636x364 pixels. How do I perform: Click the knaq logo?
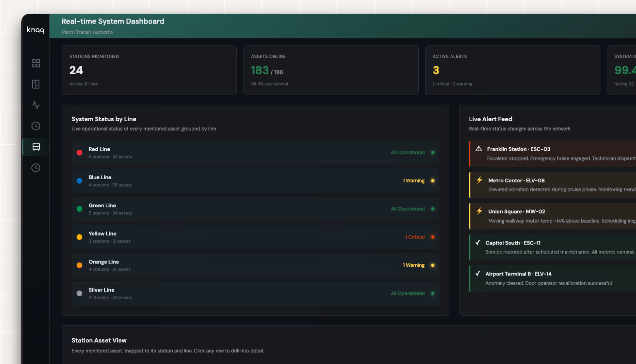35,30
